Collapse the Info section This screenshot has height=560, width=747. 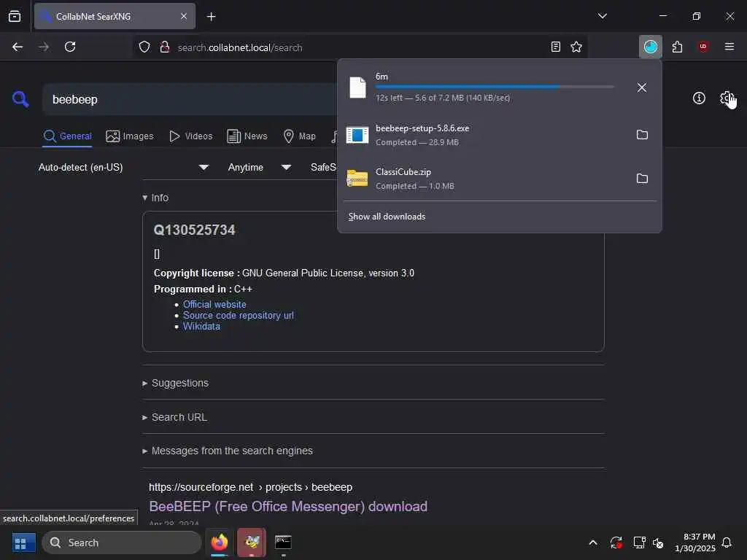click(155, 198)
